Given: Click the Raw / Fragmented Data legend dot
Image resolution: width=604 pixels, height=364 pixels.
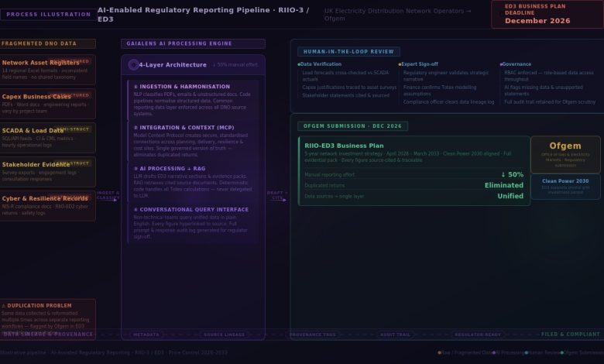Looking at the screenshot, I should [x=439, y=352].
